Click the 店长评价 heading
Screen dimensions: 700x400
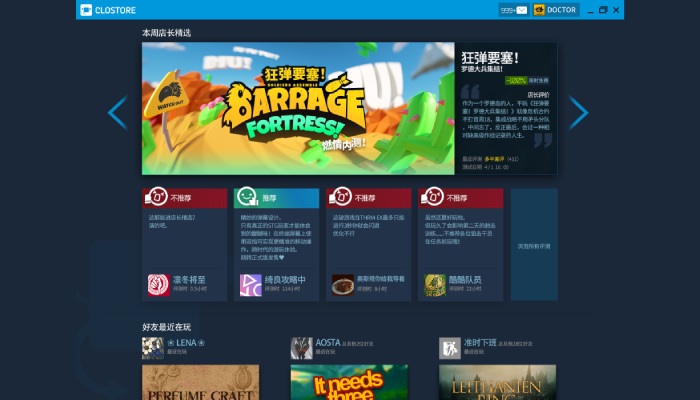coord(538,95)
